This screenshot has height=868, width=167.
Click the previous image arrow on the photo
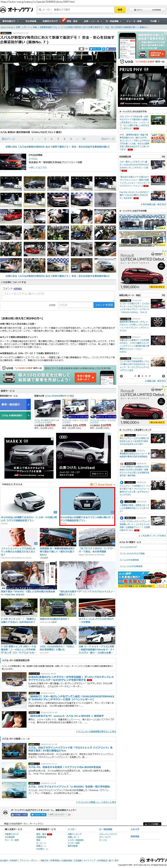point(4,89)
